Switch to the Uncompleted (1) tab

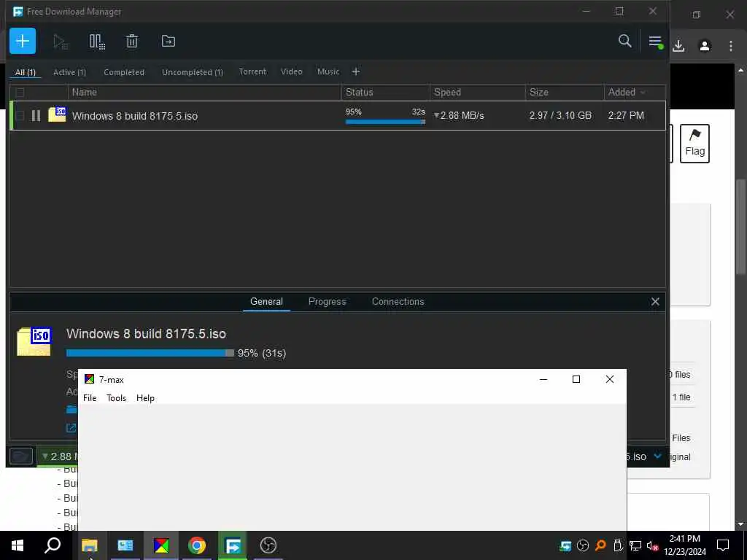tap(193, 72)
